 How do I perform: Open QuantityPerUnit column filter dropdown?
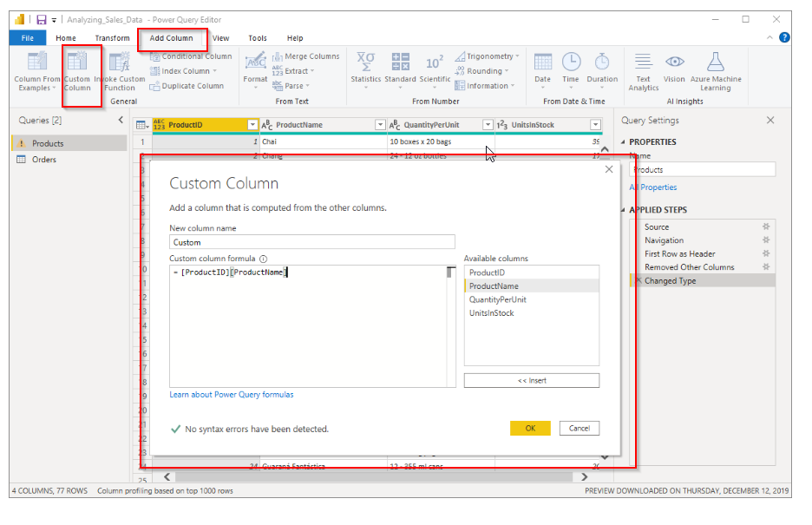(x=488, y=125)
